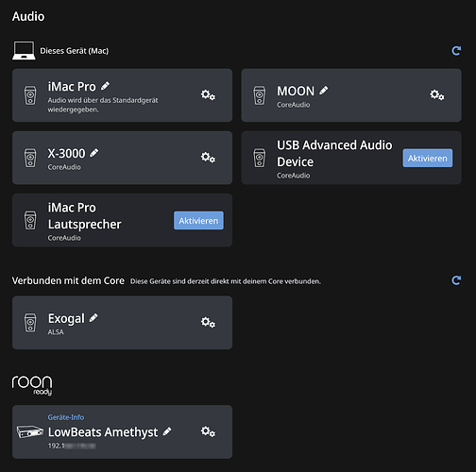The height and width of the screenshot is (472, 476).
Task: Refresh the Dieses Gerät (Mac) device list
Action: (456, 51)
